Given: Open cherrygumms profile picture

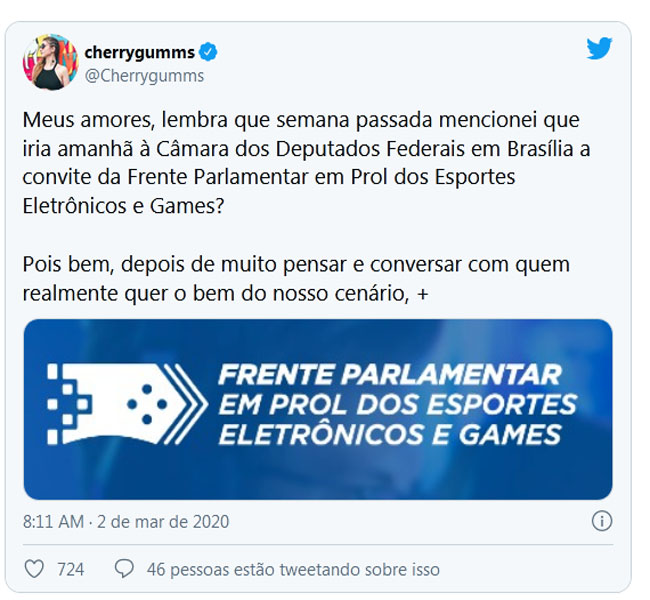Looking at the screenshot, I should 51,63.
